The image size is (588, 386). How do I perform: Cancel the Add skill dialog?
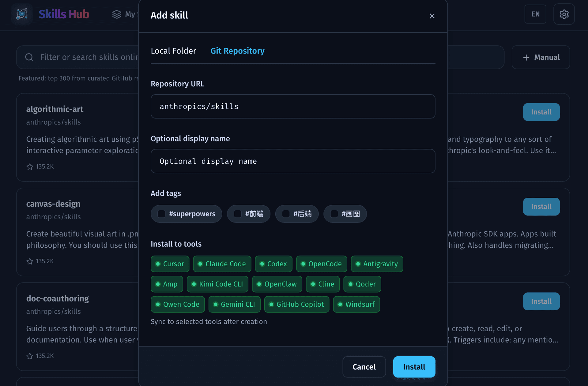click(x=364, y=367)
